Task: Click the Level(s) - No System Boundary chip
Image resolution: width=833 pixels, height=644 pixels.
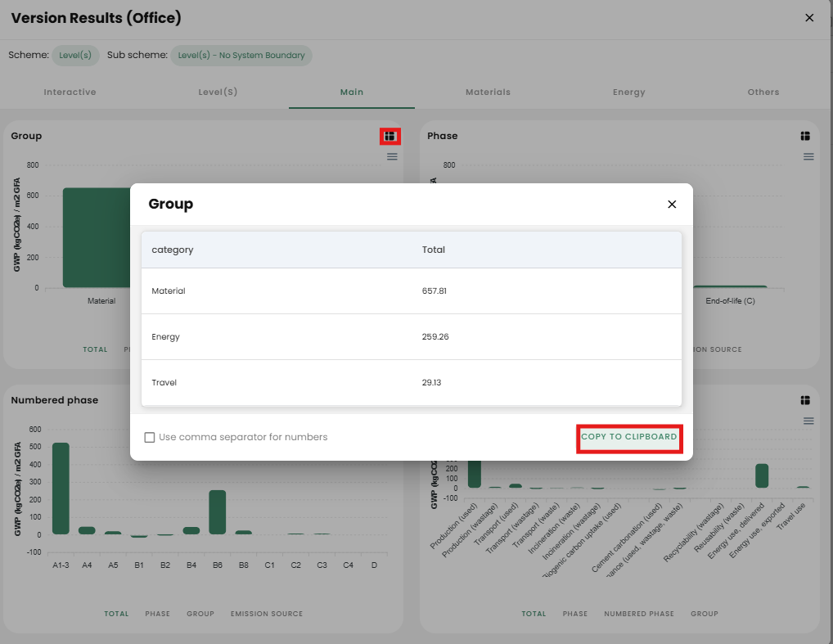Action: (241, 56)
